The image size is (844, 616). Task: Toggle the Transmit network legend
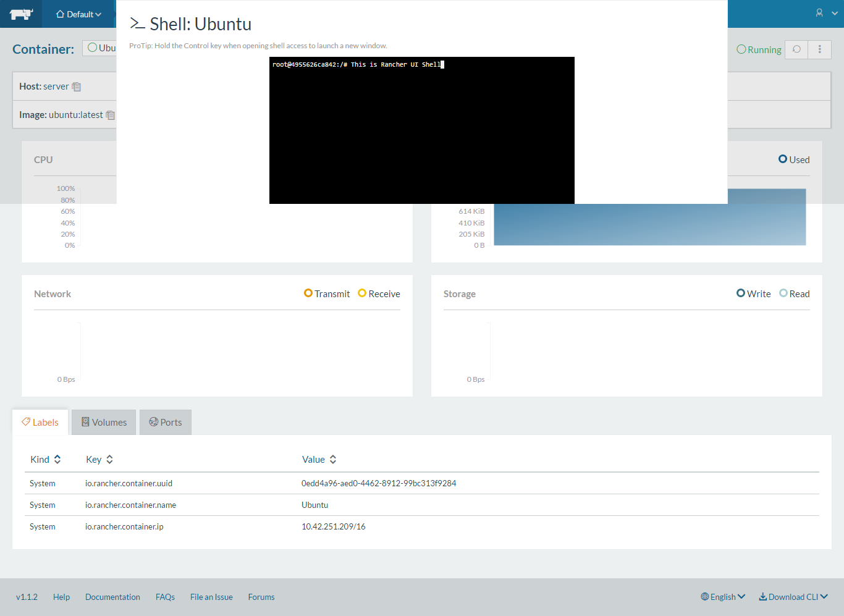point(327,293)
